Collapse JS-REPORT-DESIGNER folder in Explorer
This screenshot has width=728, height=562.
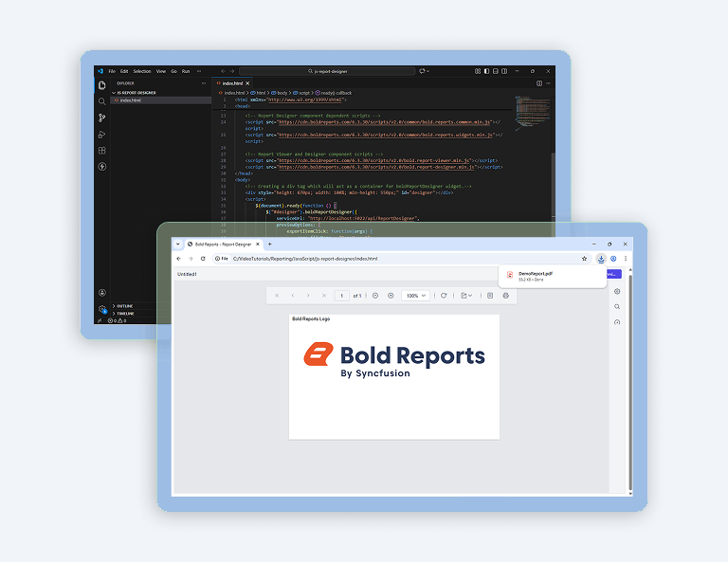point(136,93)
